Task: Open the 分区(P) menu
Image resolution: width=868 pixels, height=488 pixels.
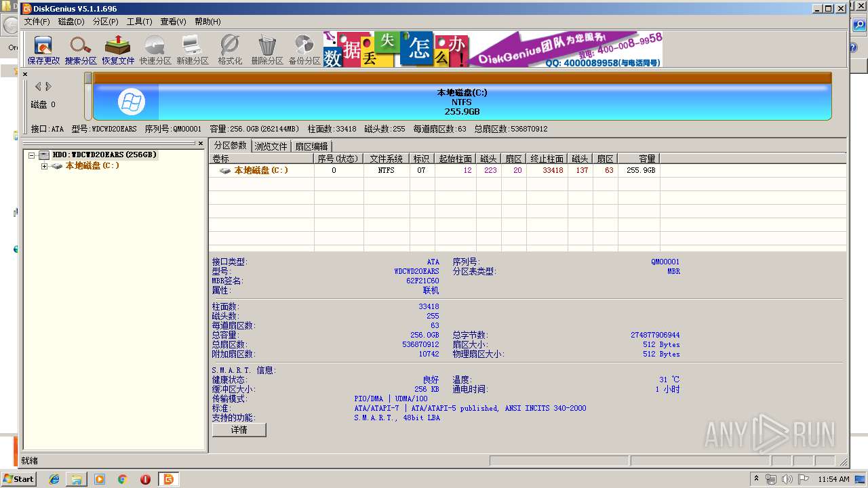Action: (x=106, y=22)
